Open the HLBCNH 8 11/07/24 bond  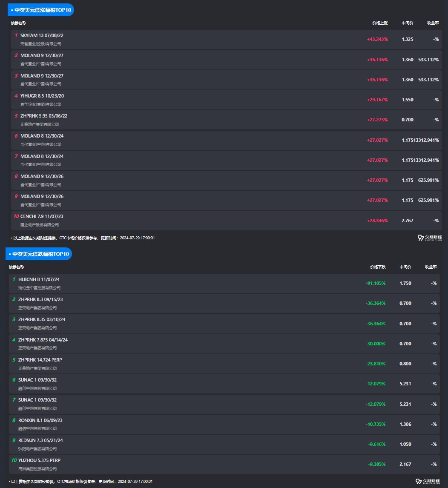tap(39, 279)
